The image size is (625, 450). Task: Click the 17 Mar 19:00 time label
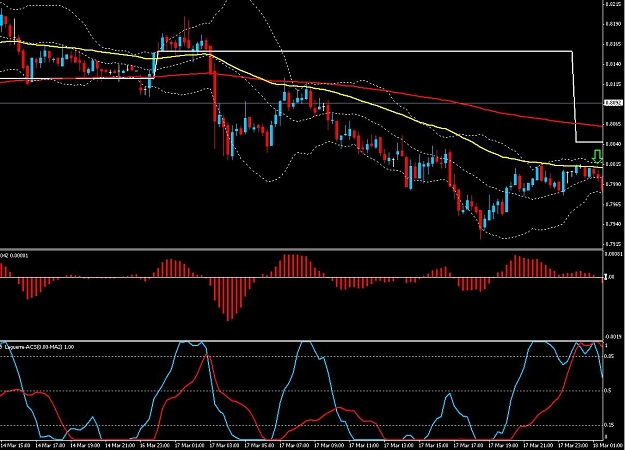tap(503, 445)
